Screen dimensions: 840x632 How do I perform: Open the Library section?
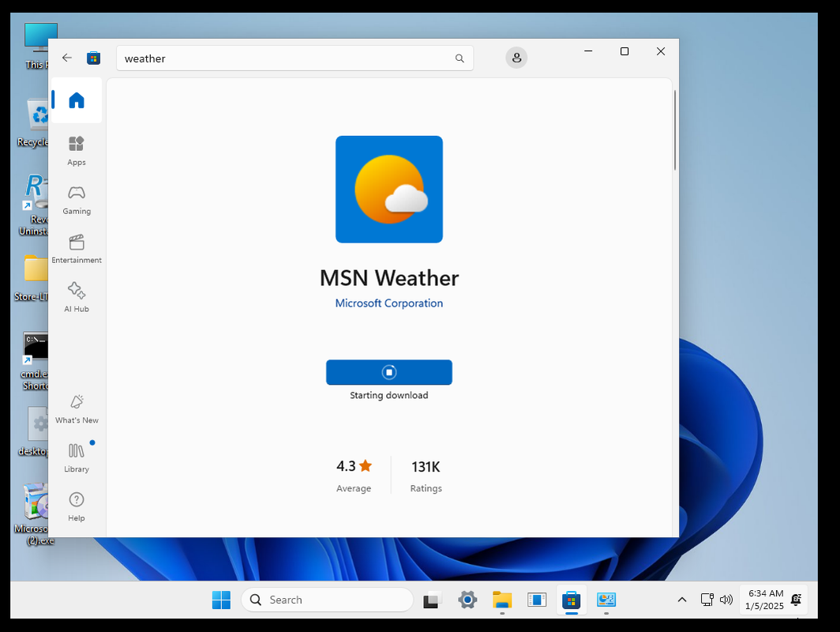point(77,458)
